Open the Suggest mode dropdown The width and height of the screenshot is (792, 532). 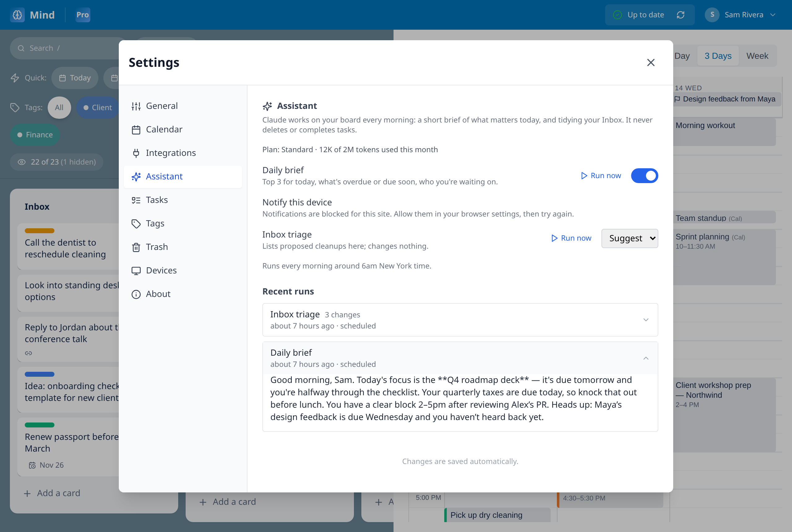pyautogui.click(x=630, y=238)
